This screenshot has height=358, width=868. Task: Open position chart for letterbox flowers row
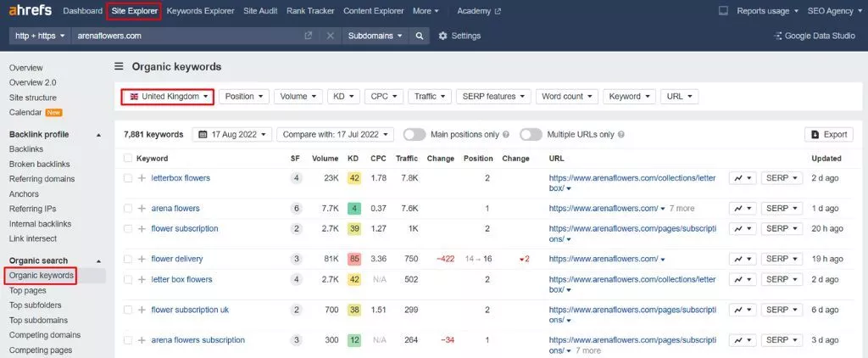click(x=743, y=178)
